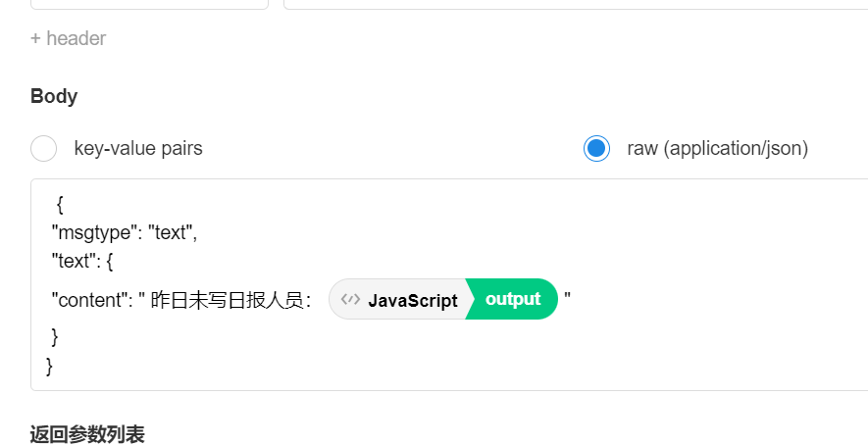Screen dimensions: 868x446
Task: Click the JavaScript label in the variable chip
Action: 412,300
